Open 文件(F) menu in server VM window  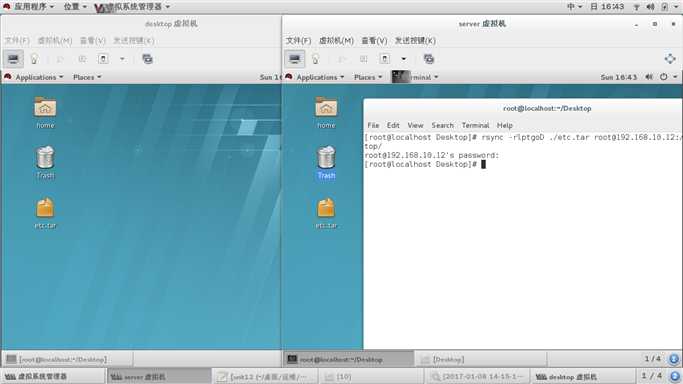click(x=298, y=40)
